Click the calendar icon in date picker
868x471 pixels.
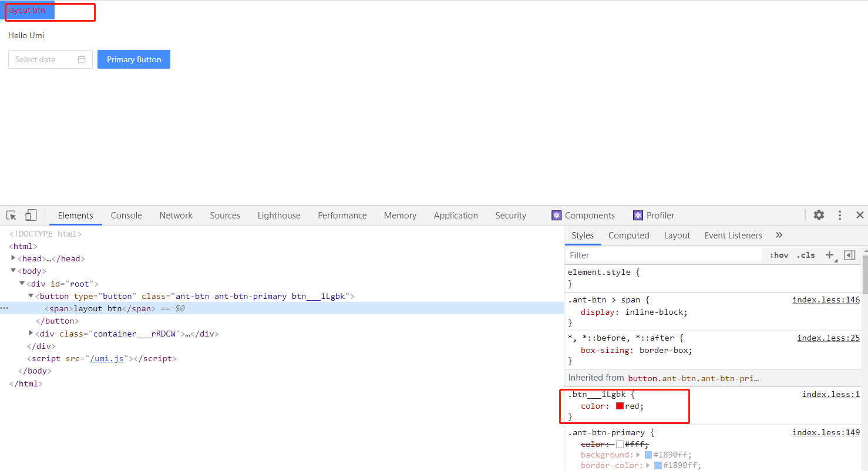tap(82, 59)
